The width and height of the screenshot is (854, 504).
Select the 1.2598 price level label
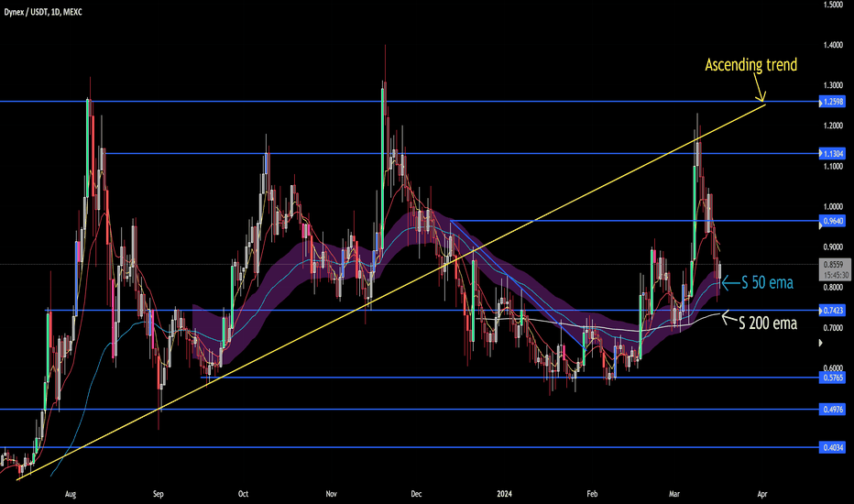pos(833,102)
